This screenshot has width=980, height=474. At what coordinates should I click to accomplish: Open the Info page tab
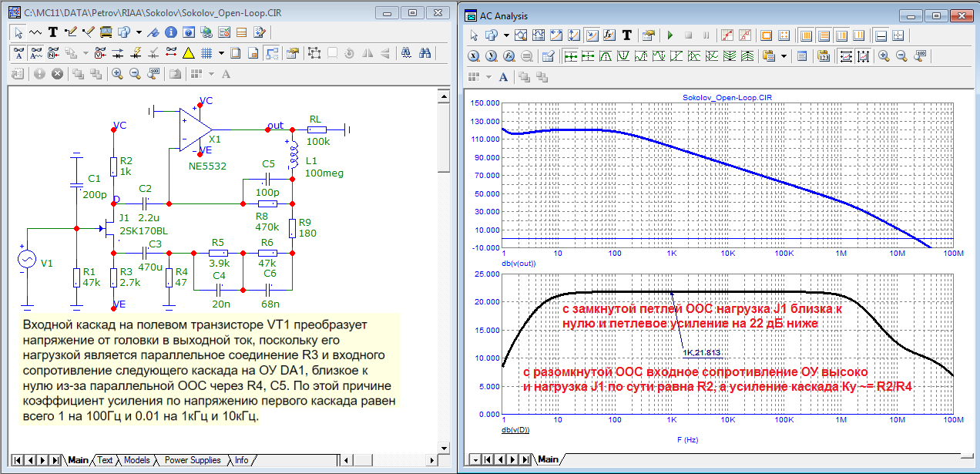(x=241, y=460)
